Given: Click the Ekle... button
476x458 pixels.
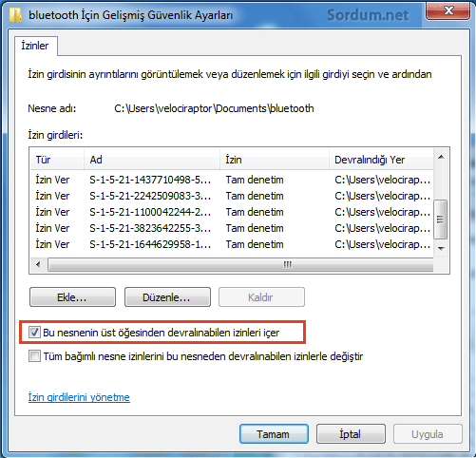Looking at the screenshot, I should [x=72, y=297].
